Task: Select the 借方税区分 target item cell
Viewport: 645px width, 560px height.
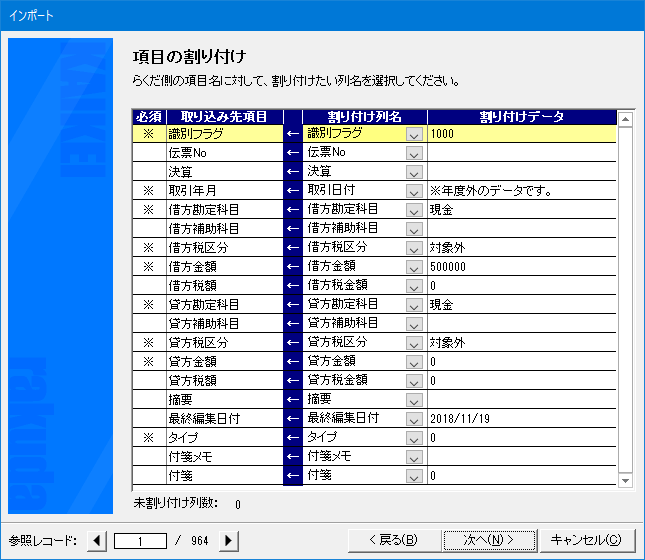Action: [x=225, y=247]
